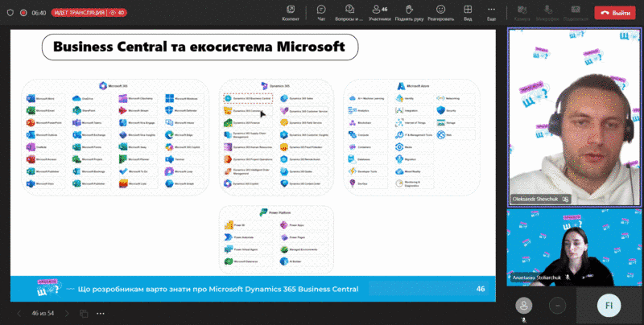Click the Microsoft Outlook icon on slide

tap(31, 135)
